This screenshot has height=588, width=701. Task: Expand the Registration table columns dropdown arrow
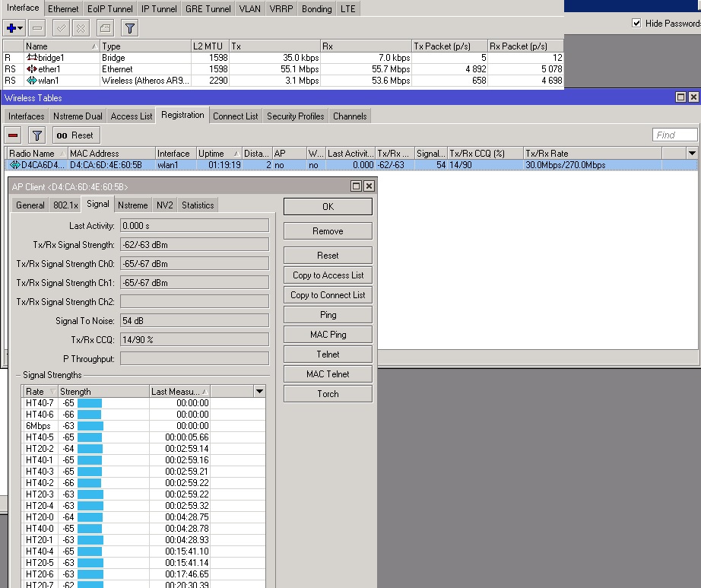[x=692, y=153]
